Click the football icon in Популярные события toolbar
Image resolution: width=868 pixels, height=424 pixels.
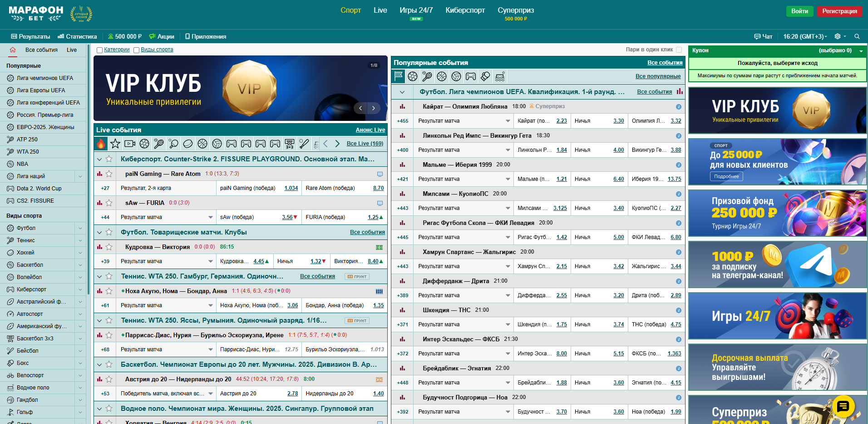pyautogui.click(x=413, y=76)
